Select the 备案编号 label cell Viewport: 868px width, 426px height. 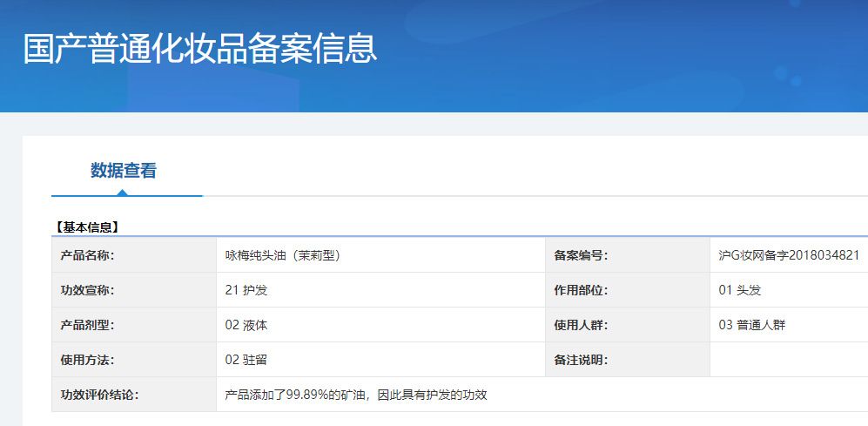click(x=628, y=255)
